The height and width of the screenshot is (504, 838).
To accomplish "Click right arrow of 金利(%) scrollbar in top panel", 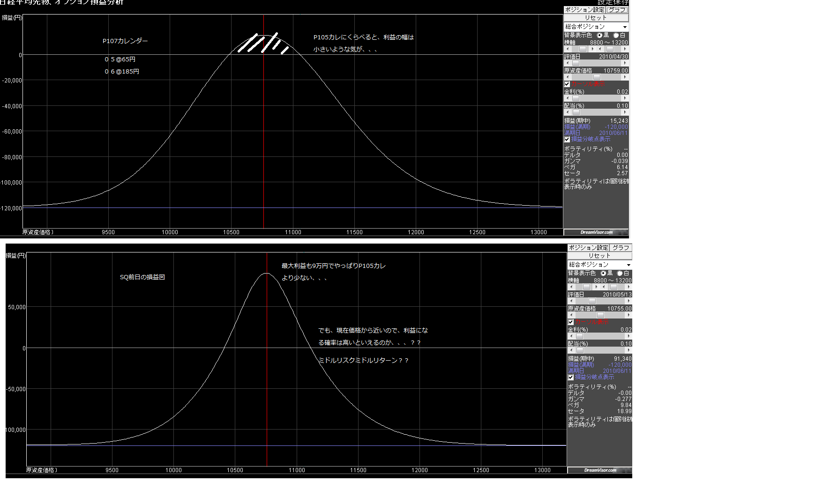I will pos(625,98).
